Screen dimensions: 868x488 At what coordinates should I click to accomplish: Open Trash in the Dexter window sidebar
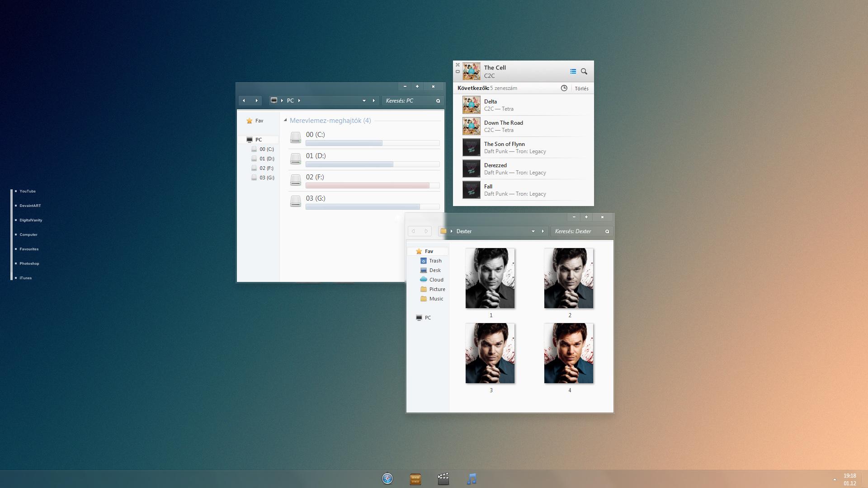pos(435,261)
